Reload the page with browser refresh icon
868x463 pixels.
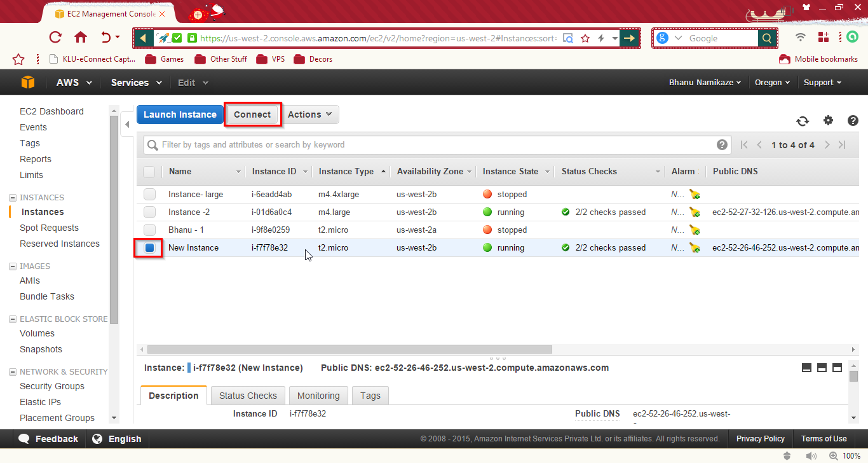point(55,38)
